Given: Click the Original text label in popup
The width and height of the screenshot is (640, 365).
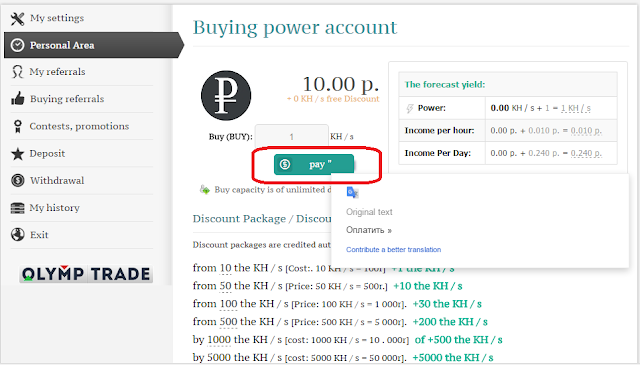Looking at the screenshot, I should tap(369, 212).
